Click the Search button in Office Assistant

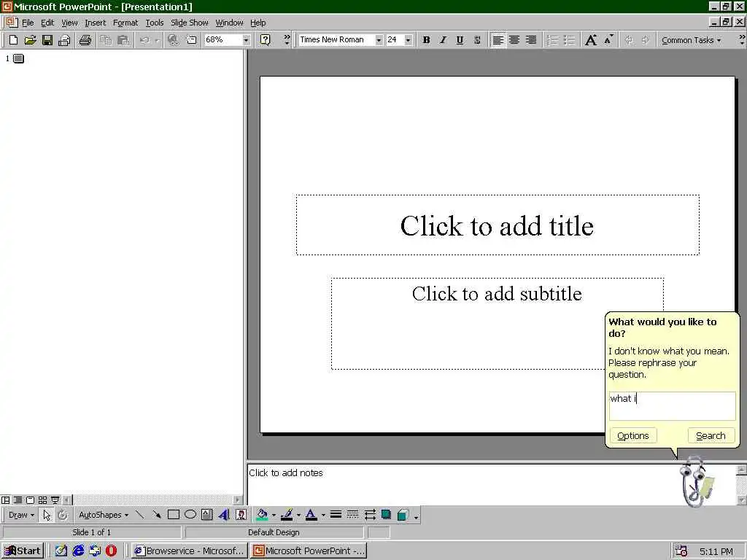coord(711,436)
